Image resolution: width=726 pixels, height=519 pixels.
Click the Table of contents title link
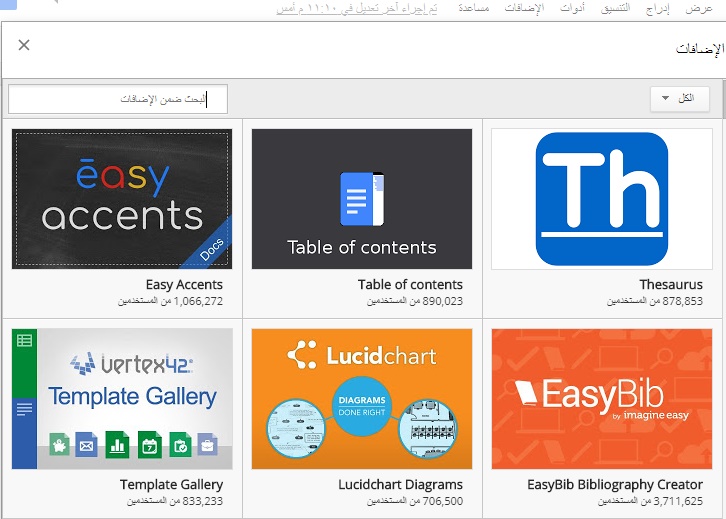[x=410, y=284]
